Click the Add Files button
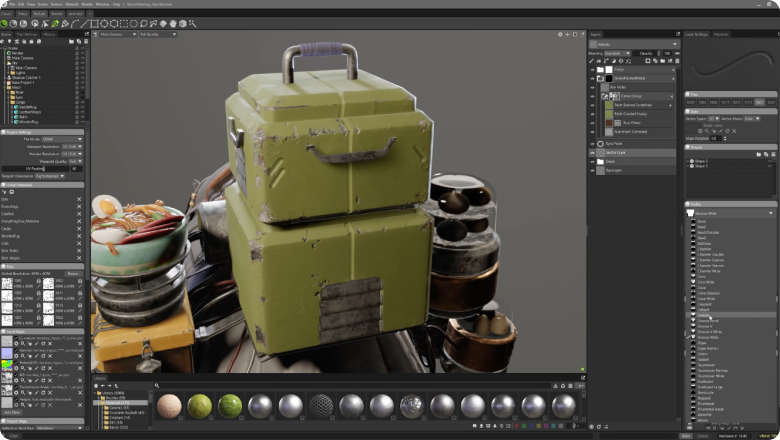 click(12, 412)
